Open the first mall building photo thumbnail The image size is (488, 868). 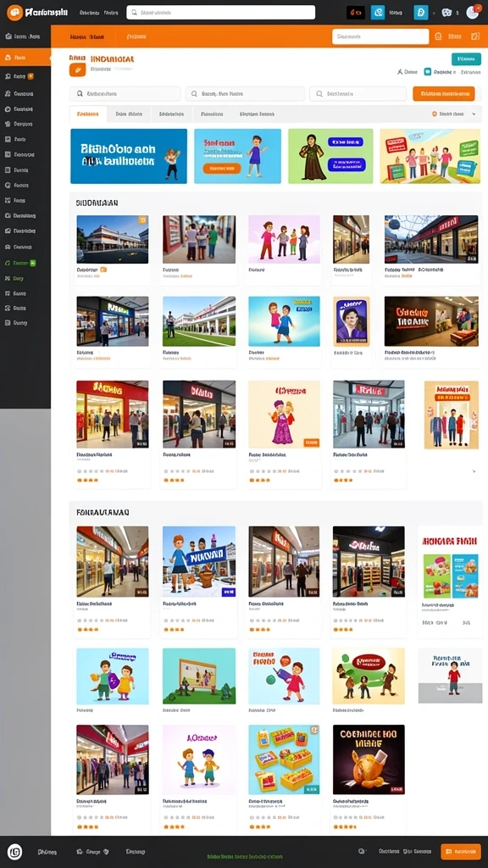pyautogui.click(x=113, y=239)
